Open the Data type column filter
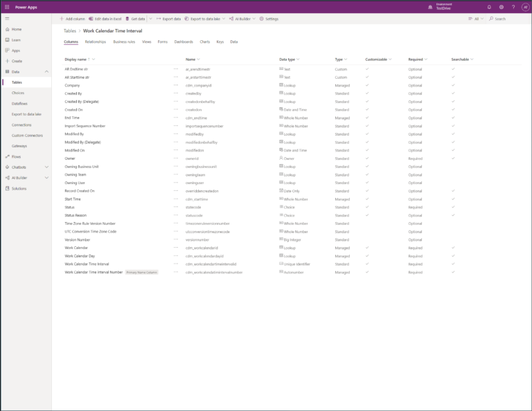 pos(298,60)
